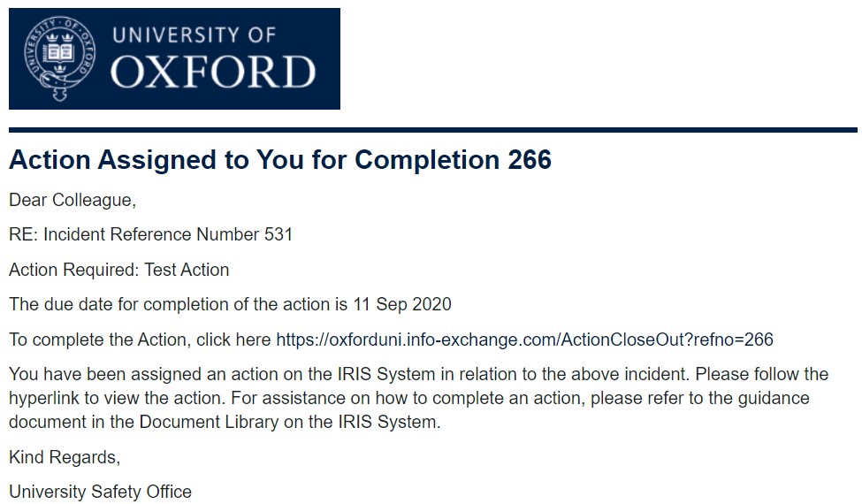Click the 'guidance' word in the paragraph
This screenshot has height=504, width=862.
coord(774,399)
